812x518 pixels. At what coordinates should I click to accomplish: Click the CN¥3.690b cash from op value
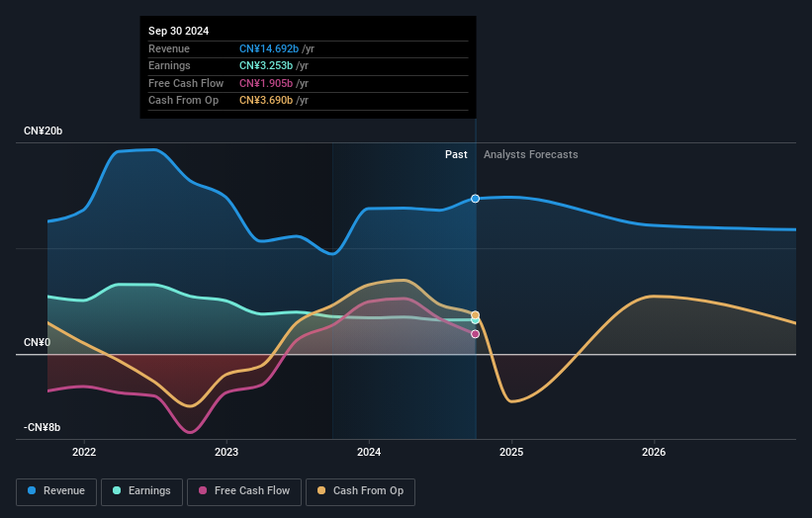click(266, 101)
